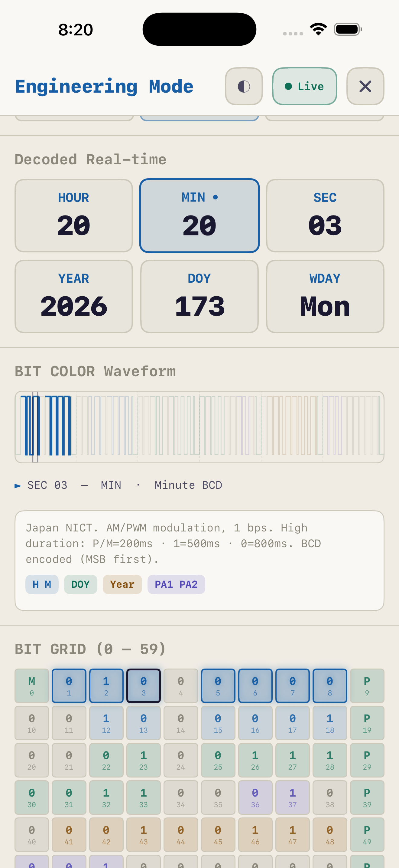Select bit grid cell 37
Screen dimensions: 399x868
point(292,797)
